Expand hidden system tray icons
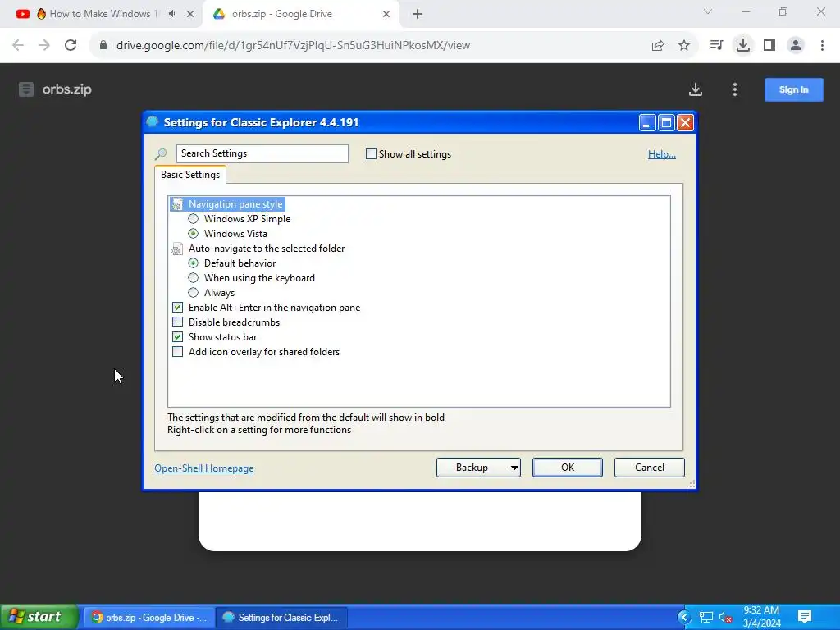840x630 pixels. click(x=685, y=618)
